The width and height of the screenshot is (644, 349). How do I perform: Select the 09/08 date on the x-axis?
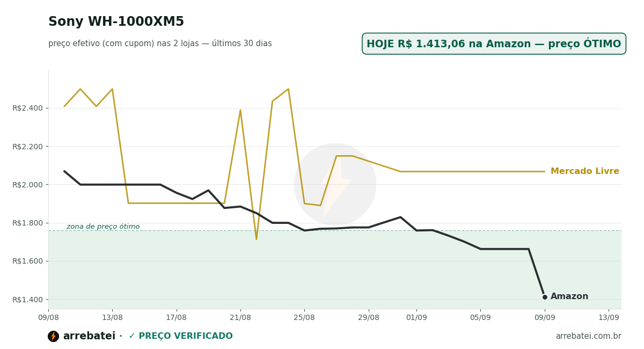click(48, 317)
